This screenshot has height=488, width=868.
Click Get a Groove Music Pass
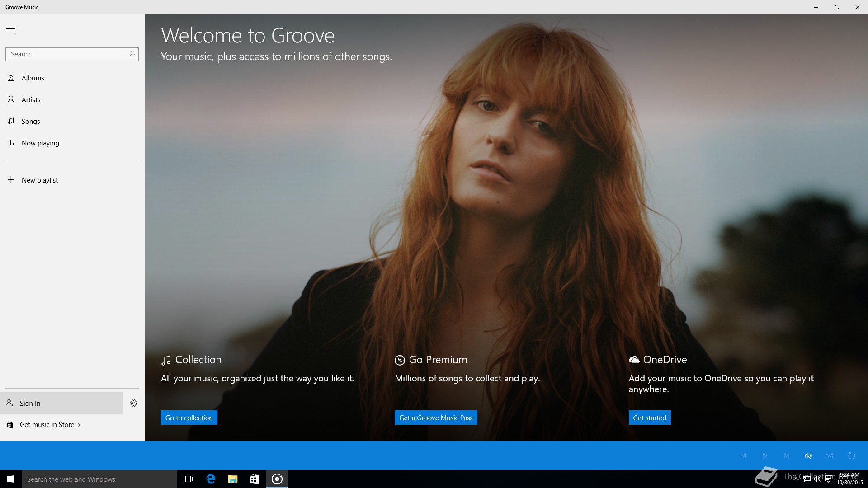click(x=436, y=418)
